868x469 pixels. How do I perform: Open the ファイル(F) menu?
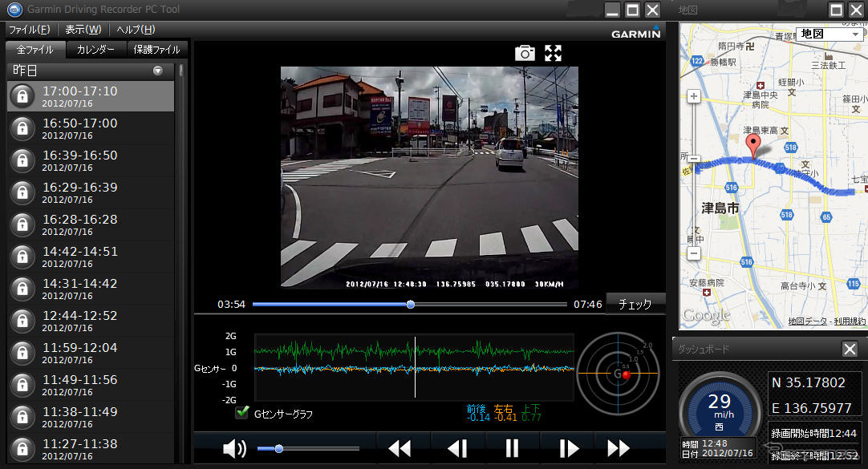point(29,30)
